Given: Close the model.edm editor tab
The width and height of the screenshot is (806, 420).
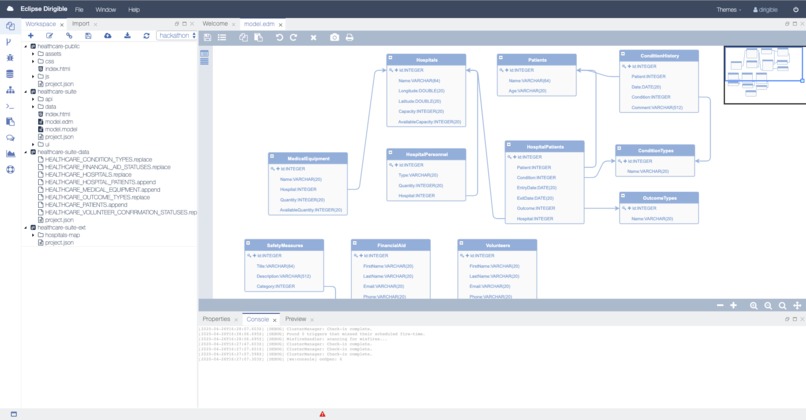Looking at the screenshot, I should click(x=281, y=25).
